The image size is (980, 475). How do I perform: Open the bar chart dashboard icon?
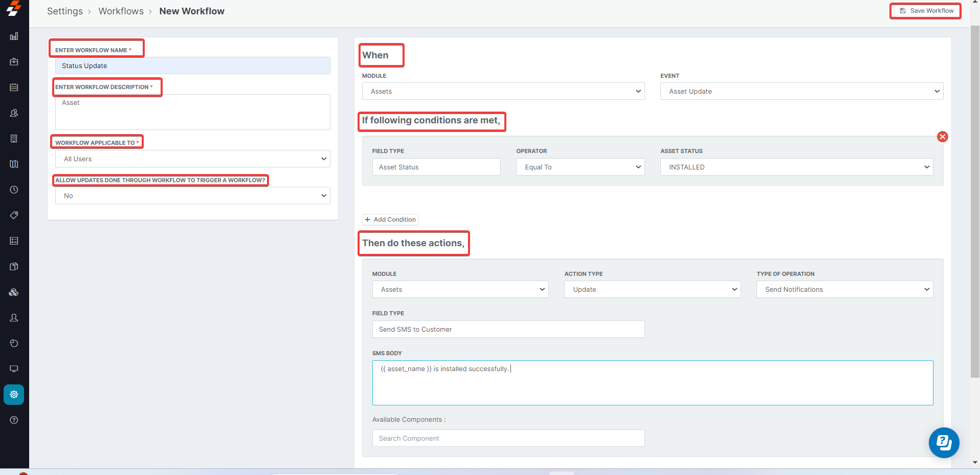coord(14,36)
